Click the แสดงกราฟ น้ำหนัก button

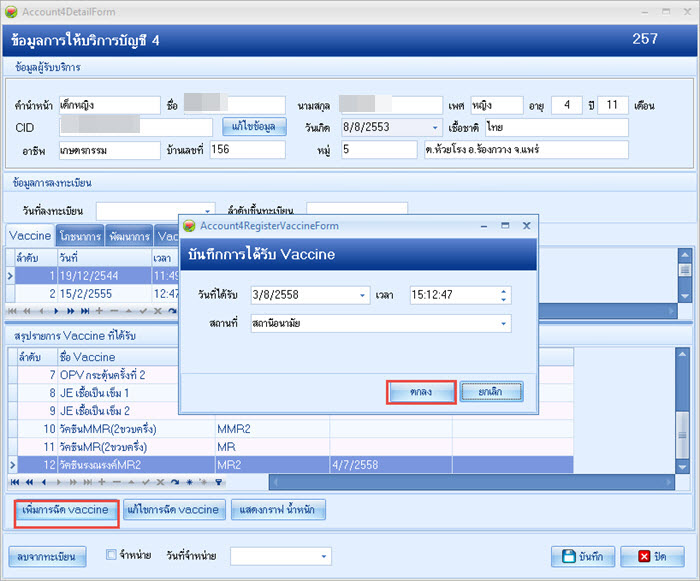pyautogui.click(x=278, y=510)
